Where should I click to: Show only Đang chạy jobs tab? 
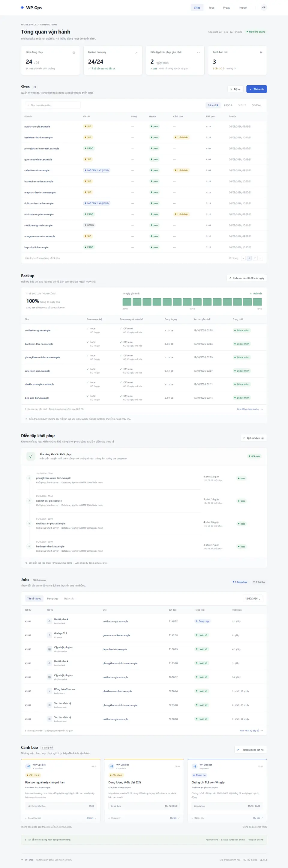(x=53, y=599)
